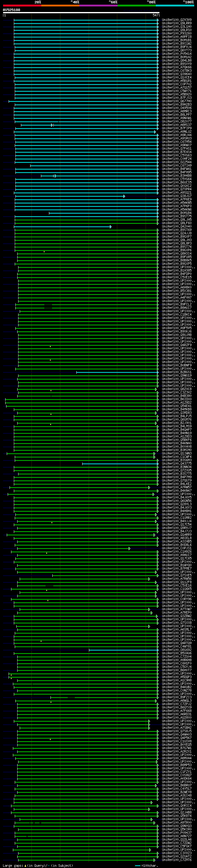Click the red ~20% identity legend segment
The width and height of the screenshot is (197, 868).
pyautogui.click(x=22, y=6)
